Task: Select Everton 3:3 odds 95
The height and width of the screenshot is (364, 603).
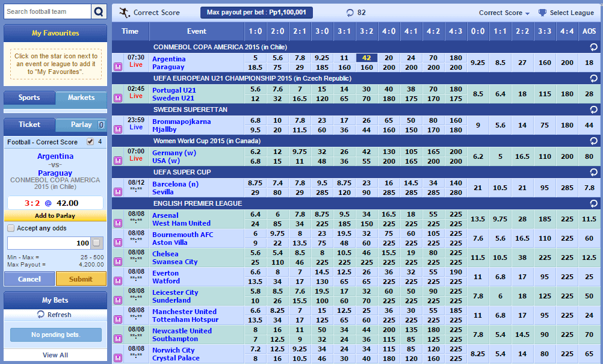Action: 545,277
